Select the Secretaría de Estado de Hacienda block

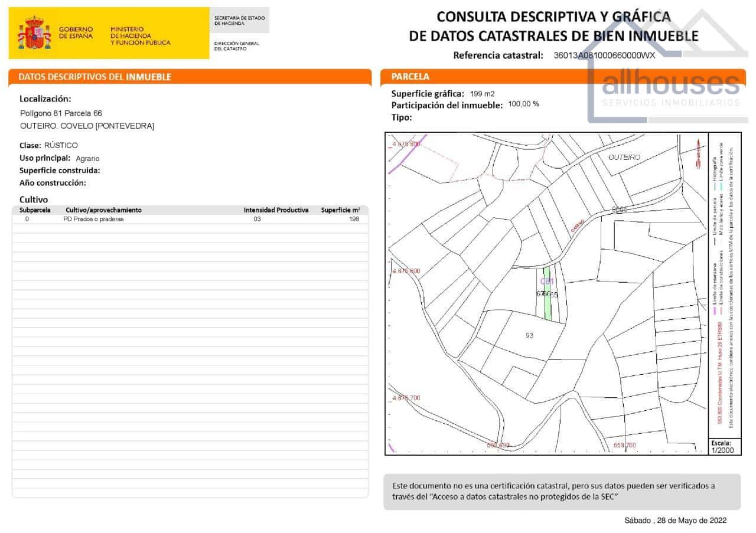[239, 19]
